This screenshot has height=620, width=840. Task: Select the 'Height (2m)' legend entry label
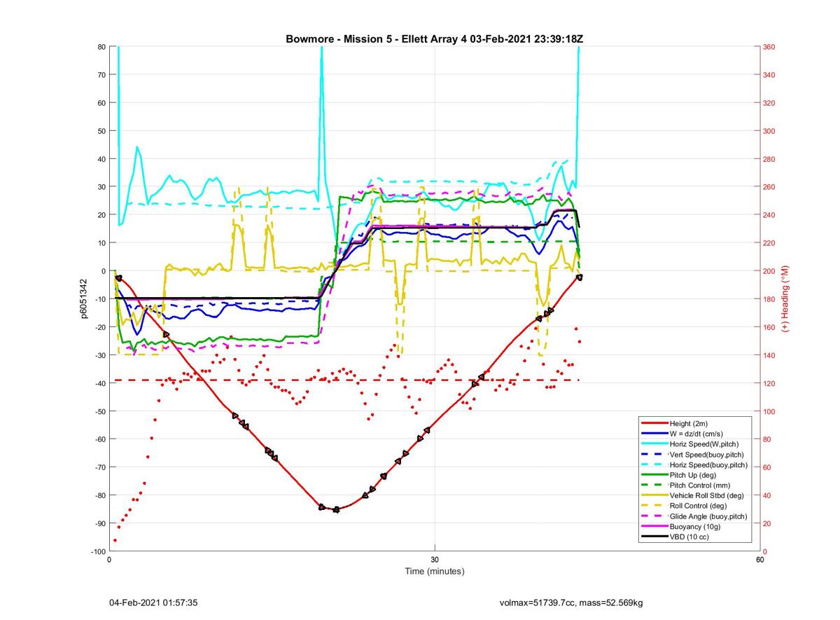[689, 424]
